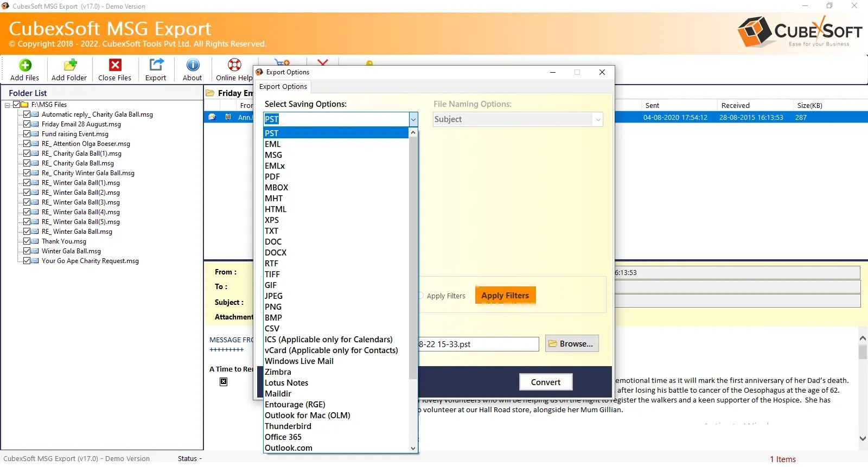
Task: Pick Windows Live Mail in the format list
Action: click(336, 361)
